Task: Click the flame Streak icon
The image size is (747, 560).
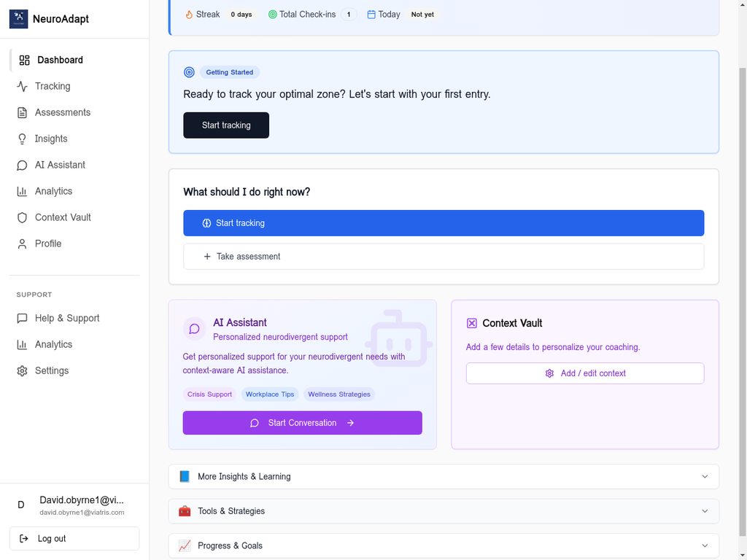Action: click(189, 15)
